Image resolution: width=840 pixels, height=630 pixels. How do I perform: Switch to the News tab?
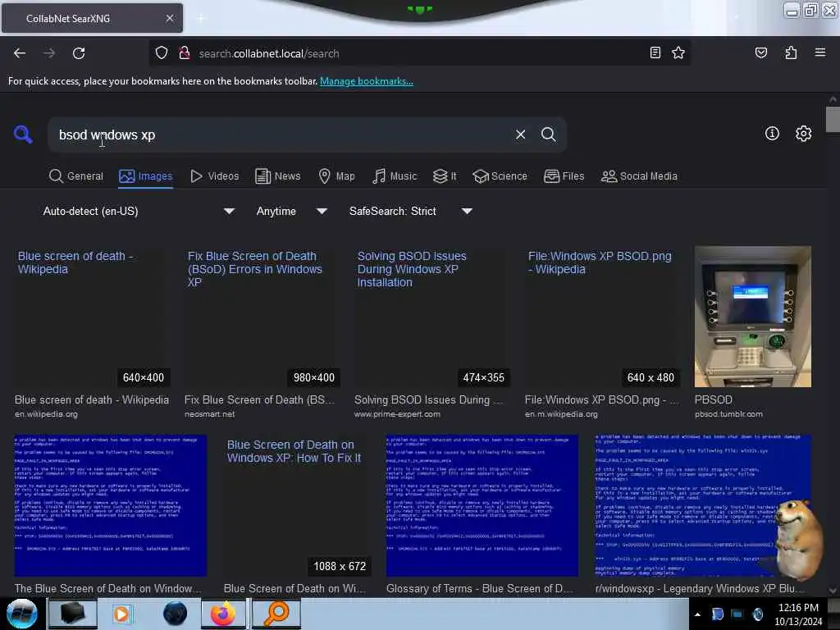click(278, 176)
